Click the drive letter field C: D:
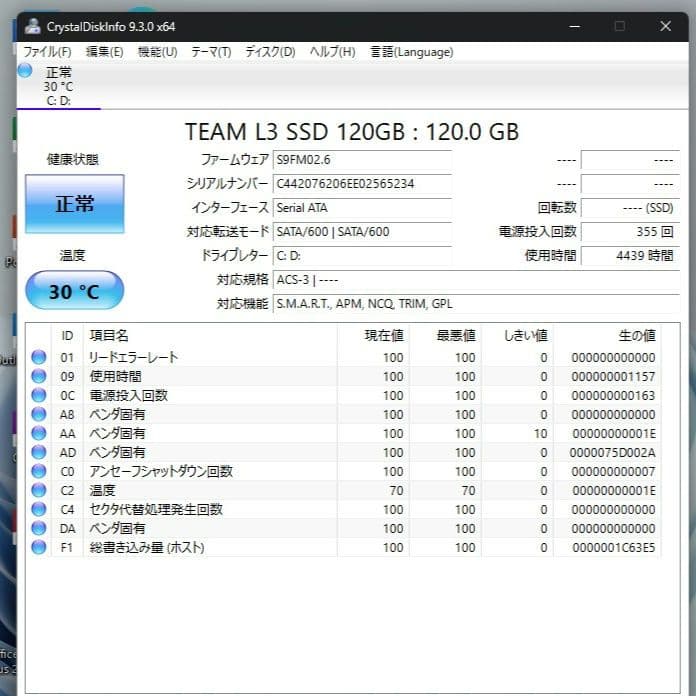This screenshot has height=696, width=696. [362, 256]
